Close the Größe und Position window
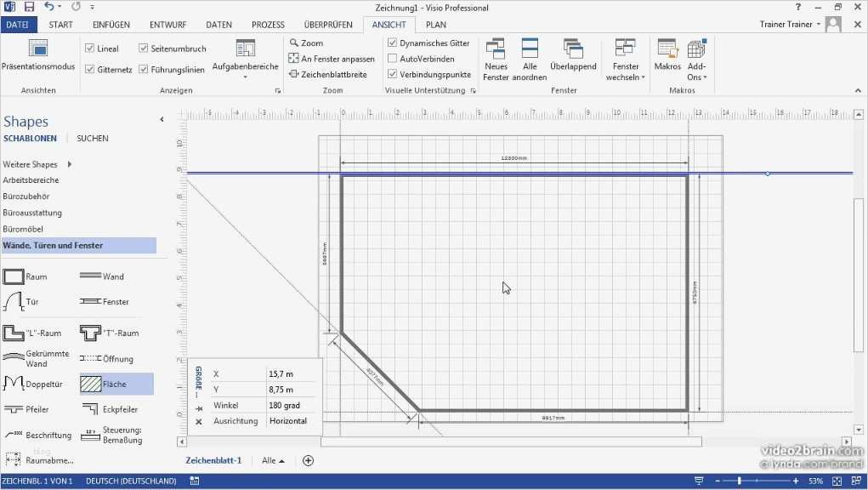This screenshot has width=868, height=490. pos(199,421)
